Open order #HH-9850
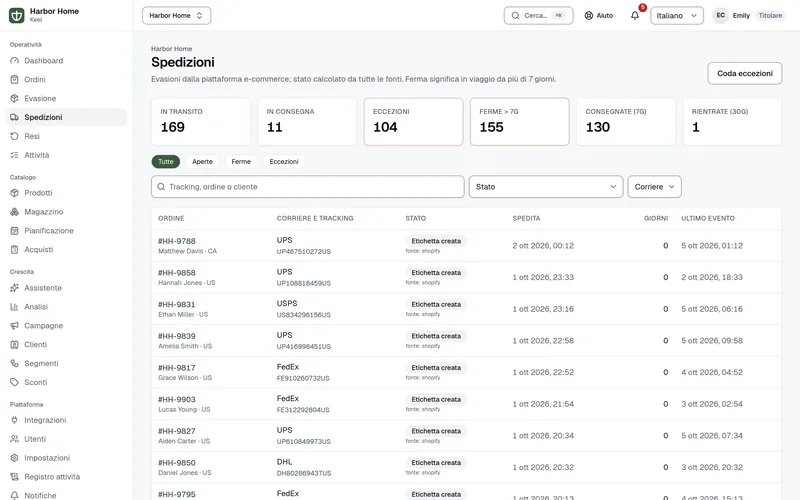The image size is (800, 500). 177,463
